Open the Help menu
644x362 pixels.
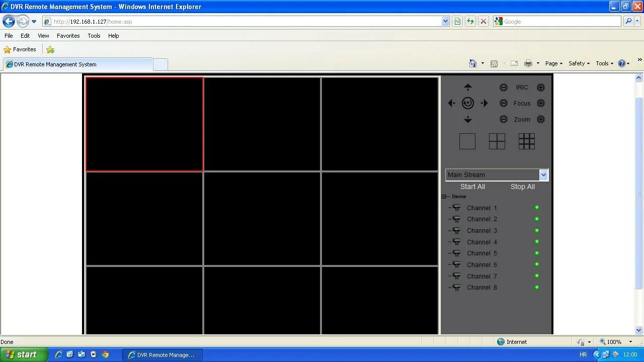coord(113,36)
